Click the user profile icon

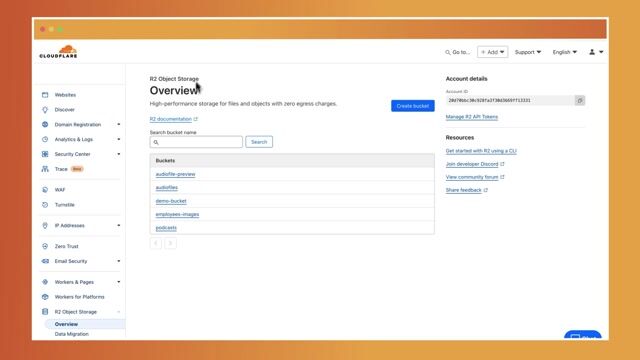592,52
